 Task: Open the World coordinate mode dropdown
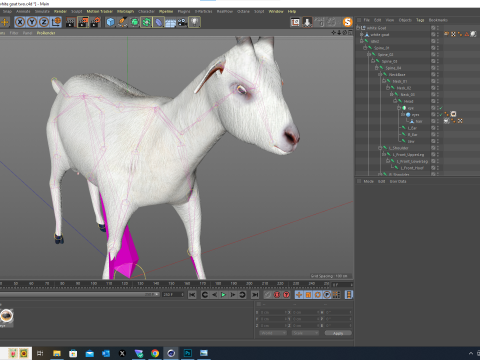(x=273, y=333)
